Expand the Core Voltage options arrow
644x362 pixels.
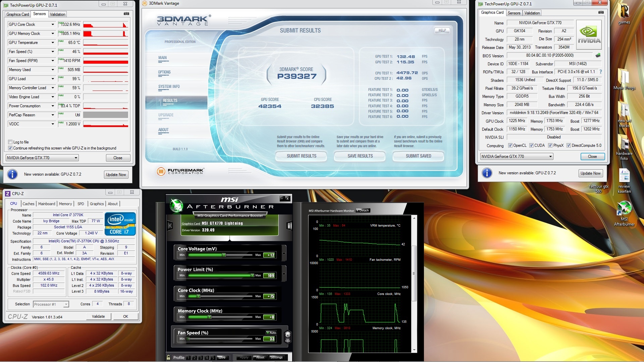[284, 253]
